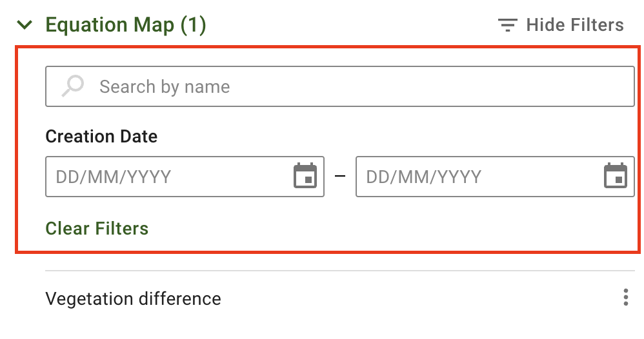Click the Creation Date label
The image size is (644, 339).
click(101, 137)
